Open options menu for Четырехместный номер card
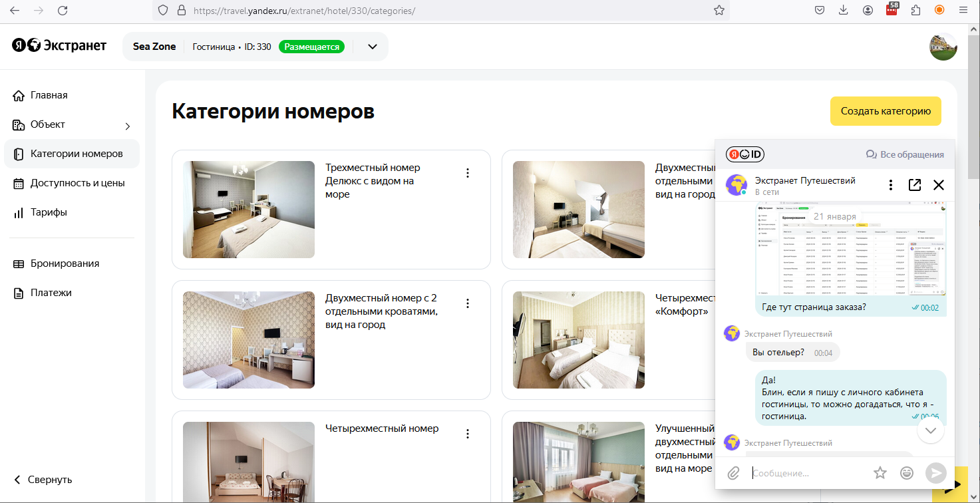Image resolution: width=980 pixels, height=503 pixels. point(468,434)
